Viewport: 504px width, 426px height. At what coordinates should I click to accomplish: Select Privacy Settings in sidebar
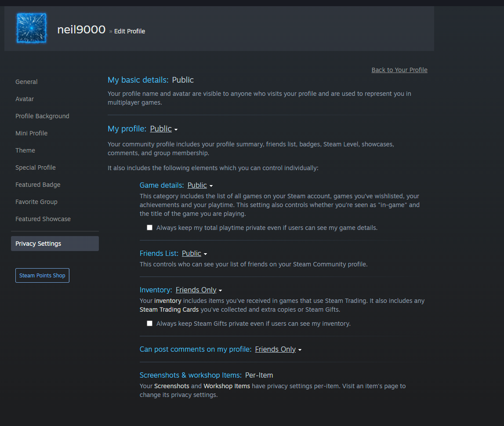(55, 244)
